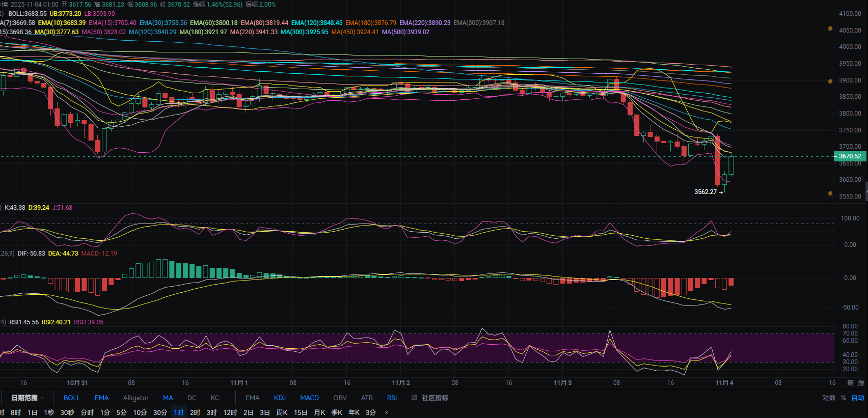Image resolution: width=868 pixels, height=418 pixels.
Task: Click the 社区指标 edit icon
Action: tap(414, 398)
